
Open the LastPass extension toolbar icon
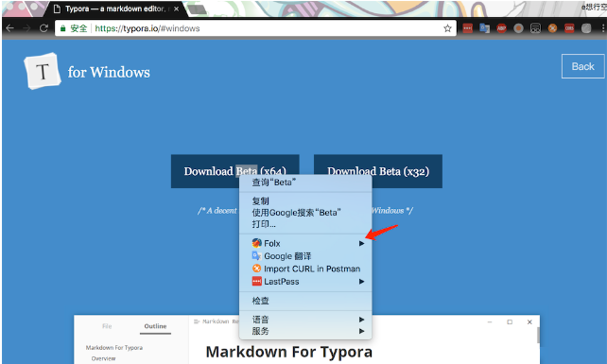pos(468,28)
